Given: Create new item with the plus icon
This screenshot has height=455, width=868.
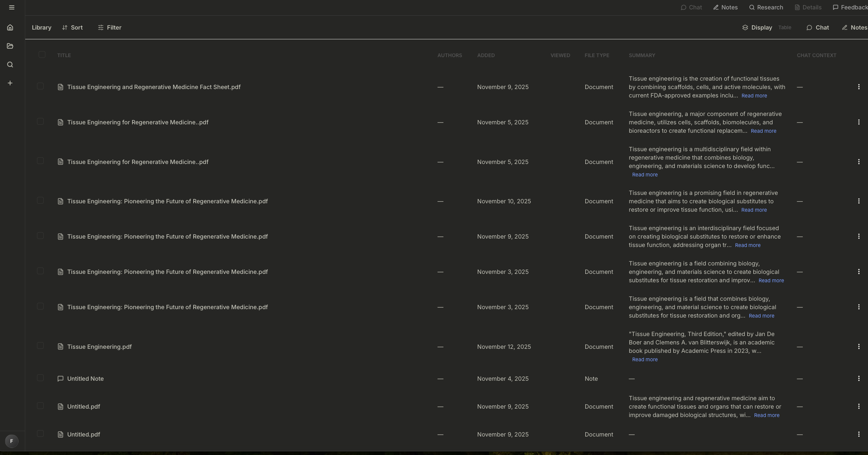Looking at the screenshot, I should [x=10, y=83].
